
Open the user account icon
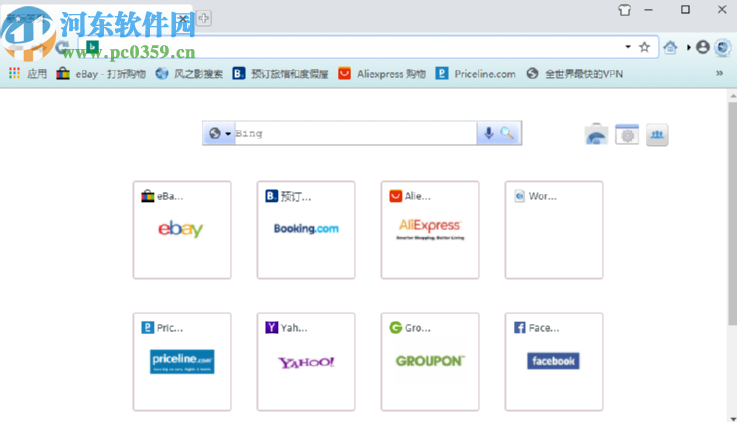(x=703, y=47)
